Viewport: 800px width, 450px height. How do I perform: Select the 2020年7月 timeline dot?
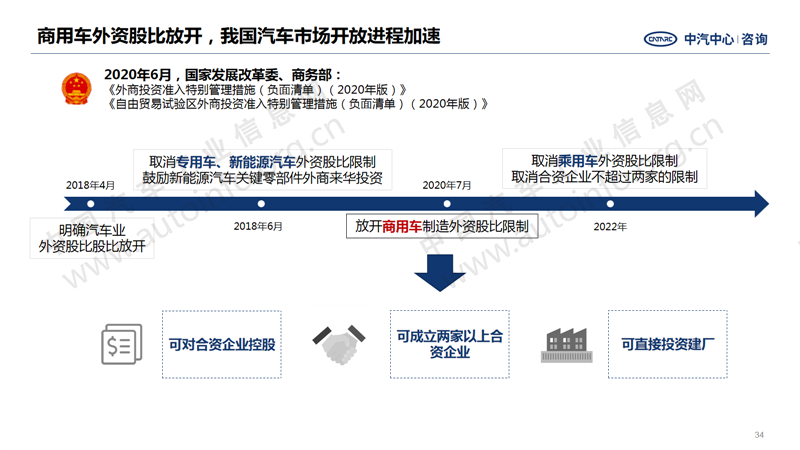(x=447, y=204)
